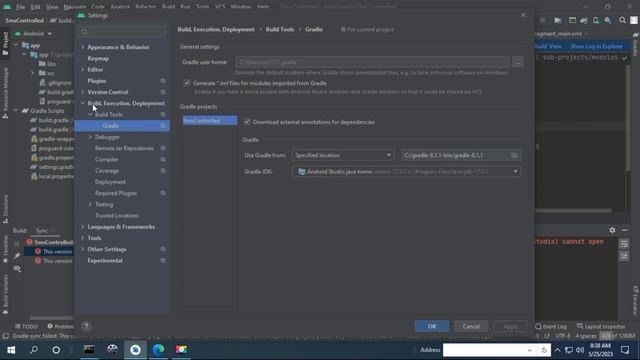Click the Build Tools breadcrumb in the Settings header
Image resolution: width=640 pixels, height=360 pixels.
[x=280, y=29]
